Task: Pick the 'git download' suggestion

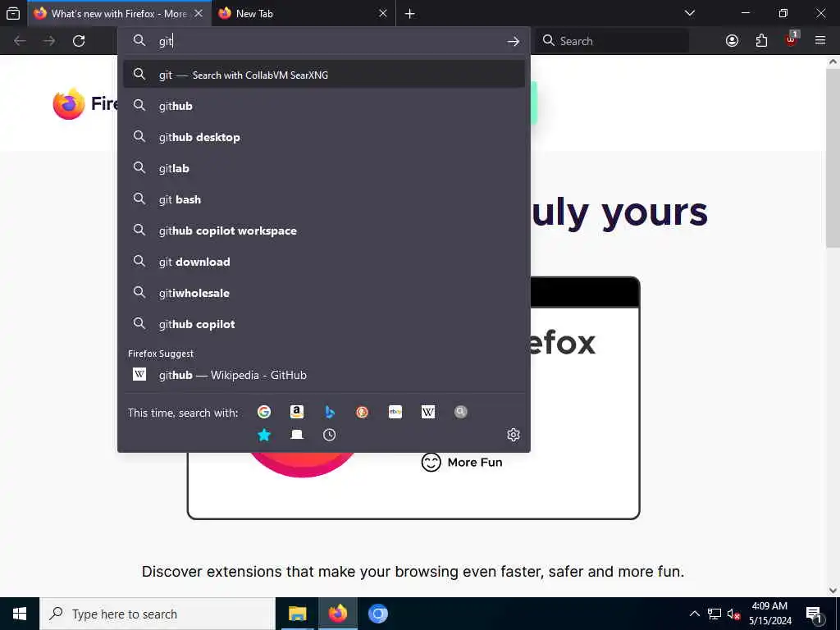Action: click(x=323, y=262)
